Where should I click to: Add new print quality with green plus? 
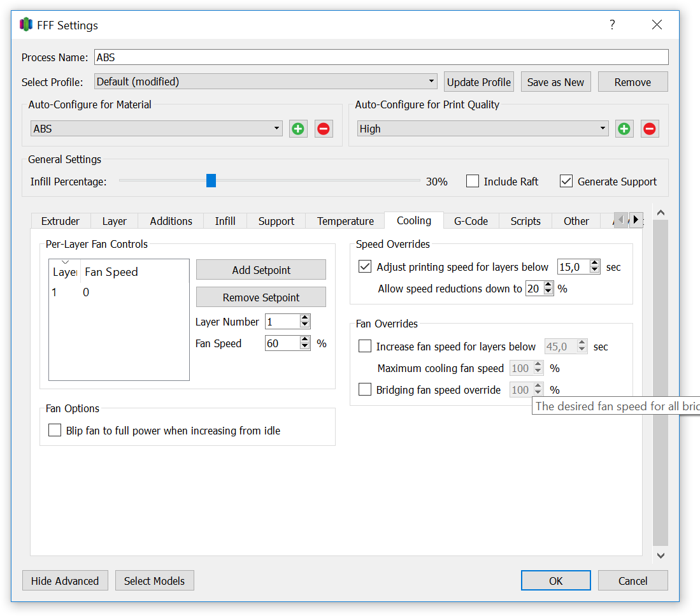point(624,129)
